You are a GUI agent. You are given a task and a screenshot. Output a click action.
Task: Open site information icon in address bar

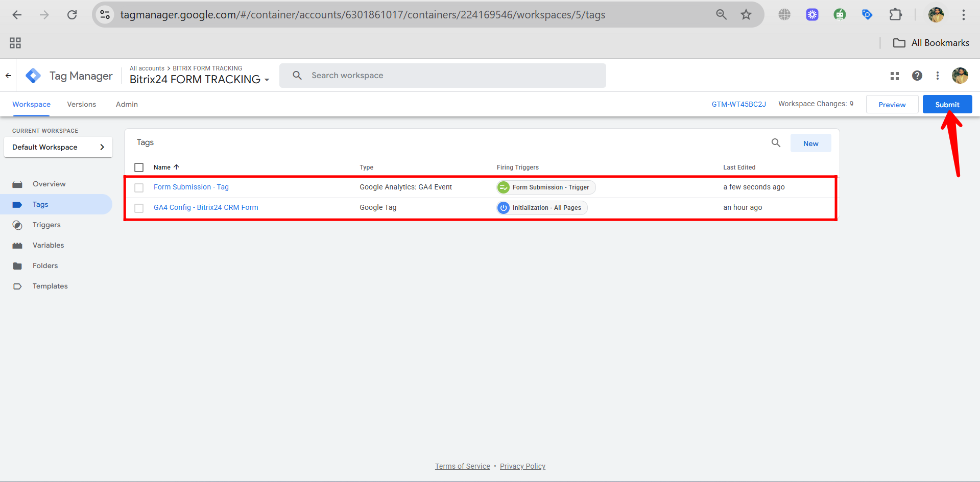click(x=105, y=15)
